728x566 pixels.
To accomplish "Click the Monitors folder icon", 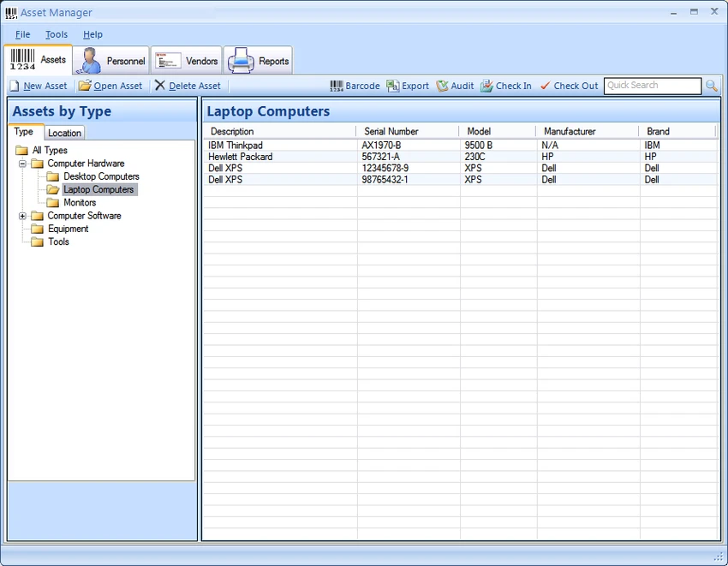I will pos(53,202).
